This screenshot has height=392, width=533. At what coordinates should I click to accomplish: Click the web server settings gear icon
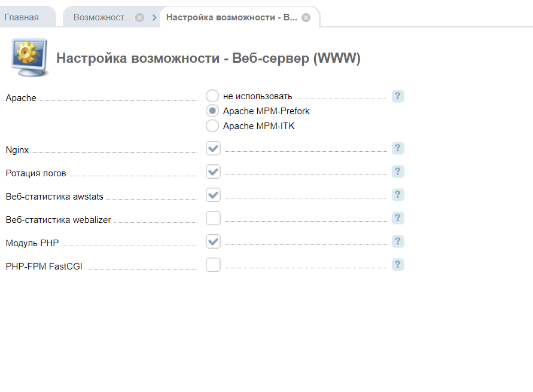tap(29, 57)
